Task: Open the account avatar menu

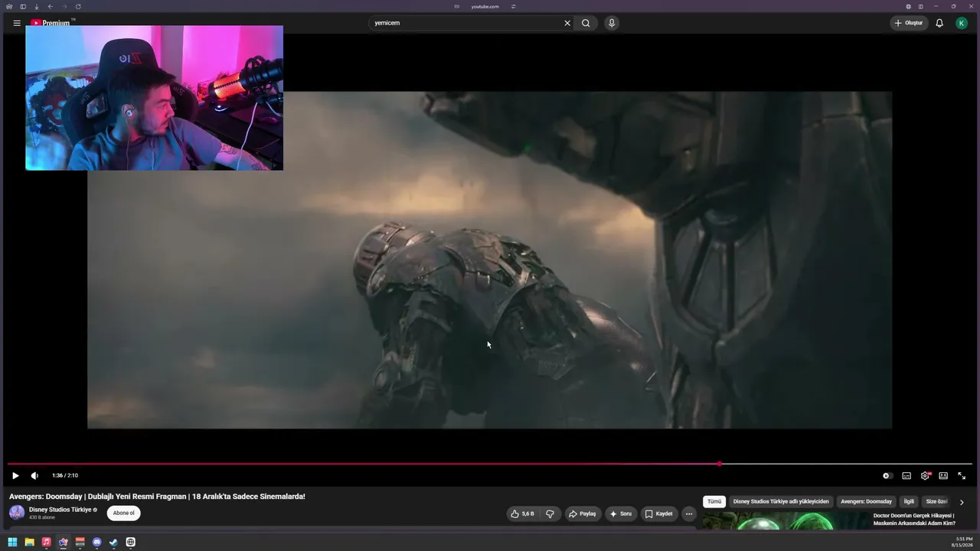Action: pyautogui.click(x=962, y=23)
